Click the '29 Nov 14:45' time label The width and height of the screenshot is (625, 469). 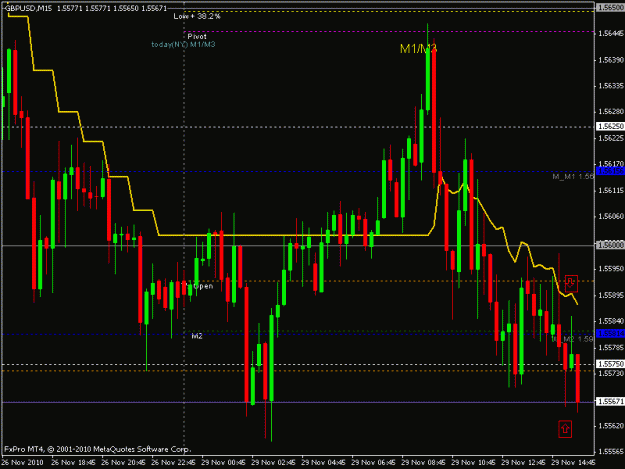click(x=574, y=463)
